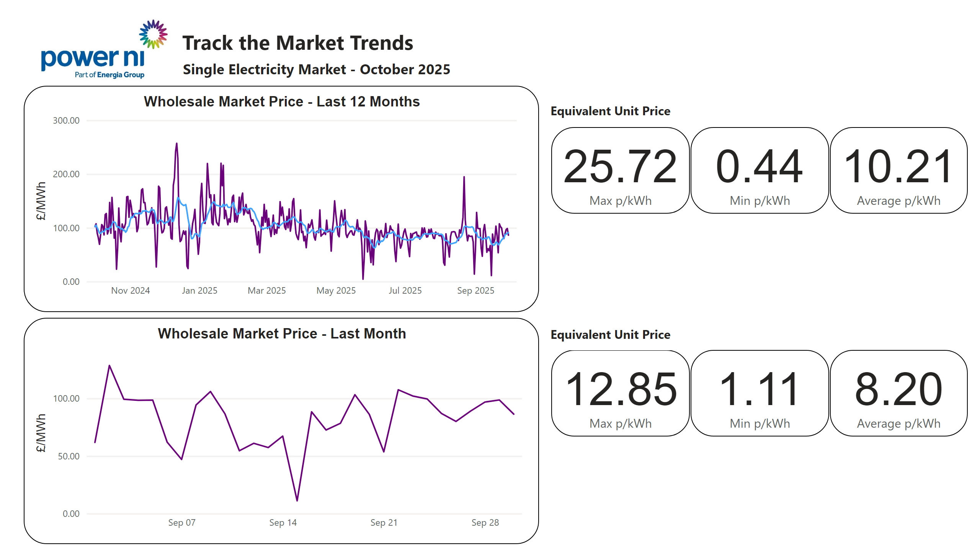Click the 300.00 y-axis label

(x=66, y=121)
